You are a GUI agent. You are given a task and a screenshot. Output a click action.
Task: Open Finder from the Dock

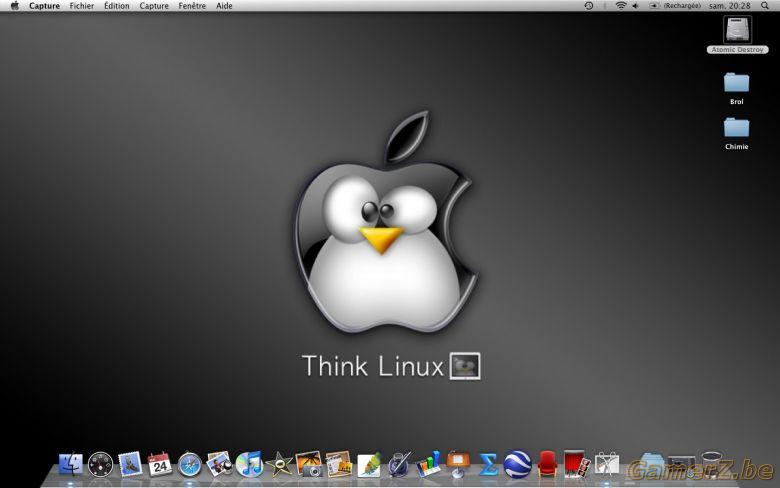click(x=70, y=464)
